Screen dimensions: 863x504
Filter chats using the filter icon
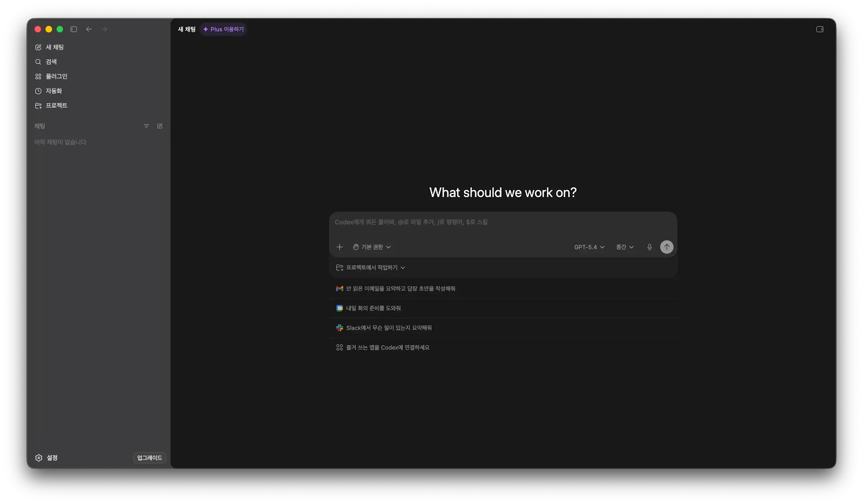[x=146, y=126]
